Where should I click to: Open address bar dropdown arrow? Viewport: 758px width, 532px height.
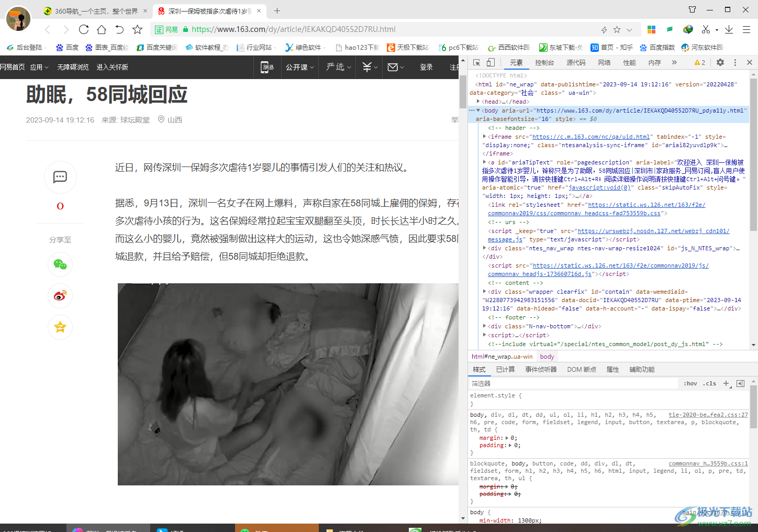pos(629,30)
